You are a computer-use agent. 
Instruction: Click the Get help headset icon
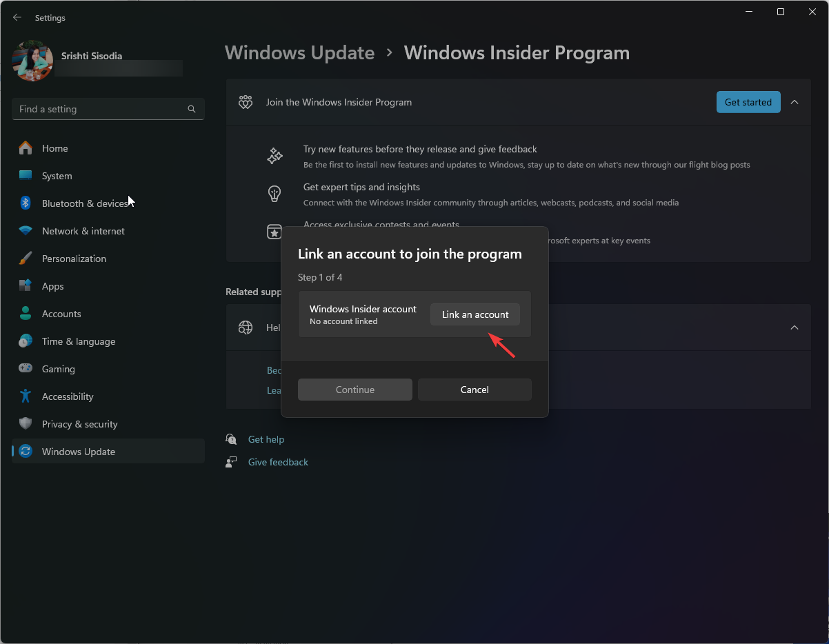(x=231, y=439)
